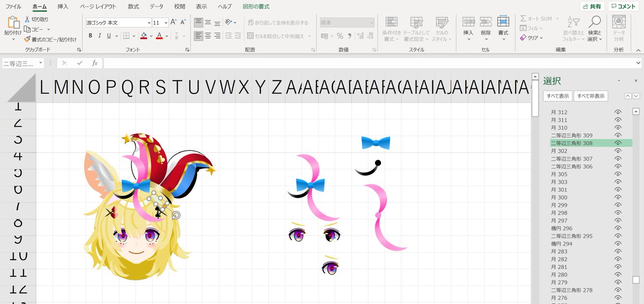Toggle Underline formatting
The width and height of the screenshot is (644, 304).
[x=108, y=36]
